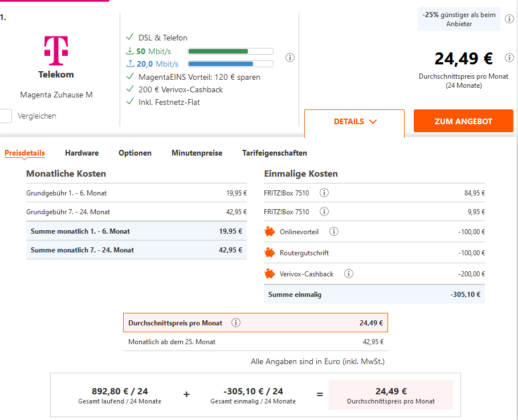Image resolution: width=518 pixels, height=420 pixels.
Task: Open info icon for FRITZ!Box 7510 84,95 €
Action: (324, 193)
